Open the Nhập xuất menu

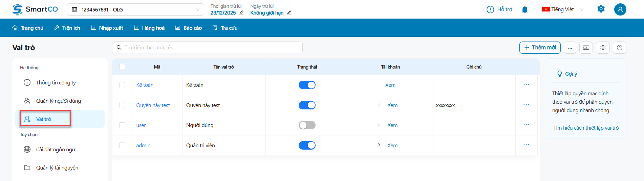point(107,28)
